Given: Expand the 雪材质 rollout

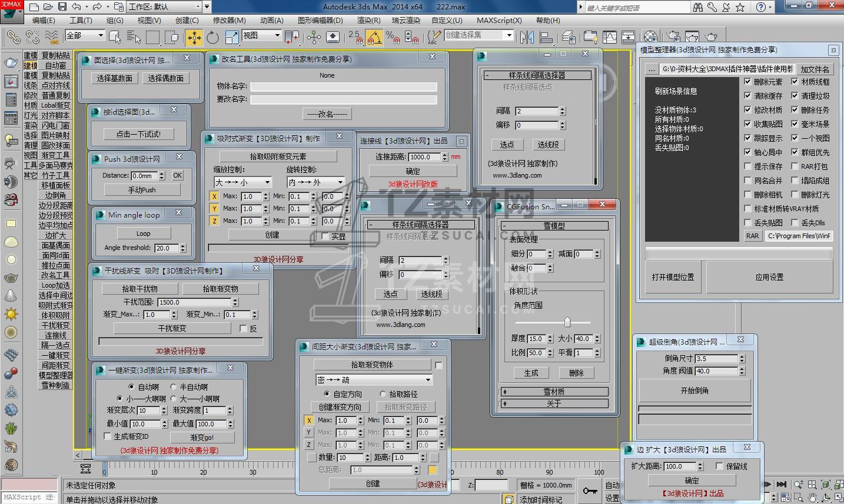Looking at the screenshot, I should coord(554,392).
